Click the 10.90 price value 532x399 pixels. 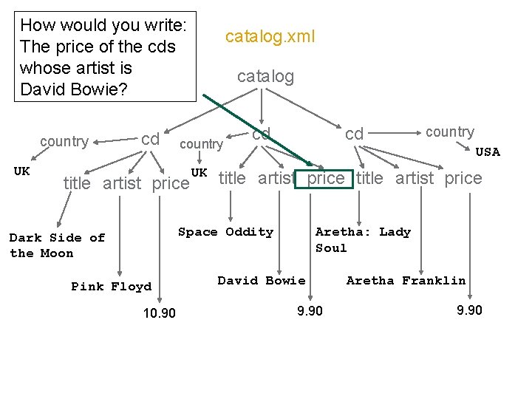[x=160, y=313]
